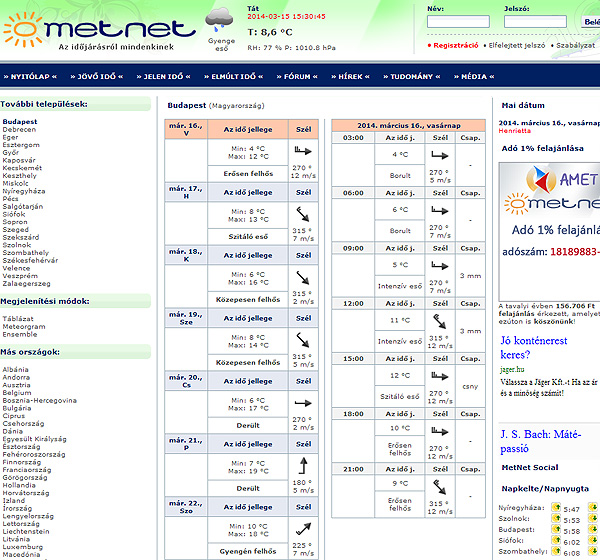
Task: Click 'Szitáló eső' text for már. 17
Action: (248, 237)
